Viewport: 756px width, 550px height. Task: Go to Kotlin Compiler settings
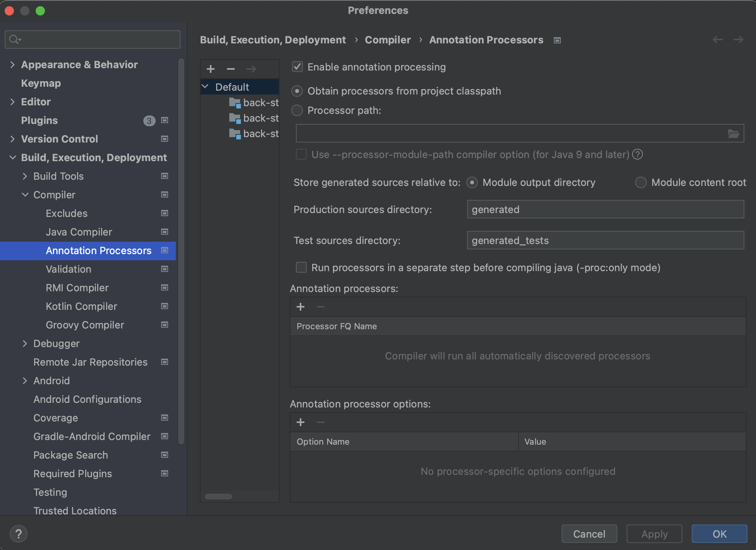tap(81, 306)
